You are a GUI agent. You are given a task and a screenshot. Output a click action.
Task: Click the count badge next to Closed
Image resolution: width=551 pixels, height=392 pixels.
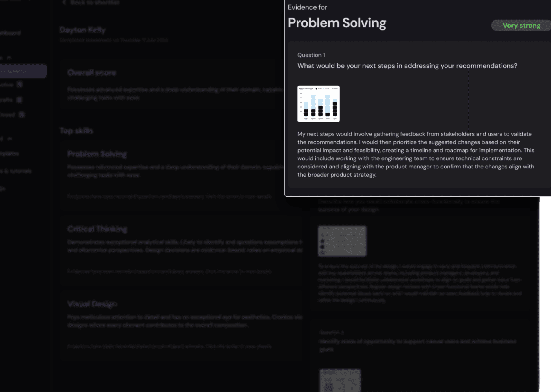click(22, 115)
